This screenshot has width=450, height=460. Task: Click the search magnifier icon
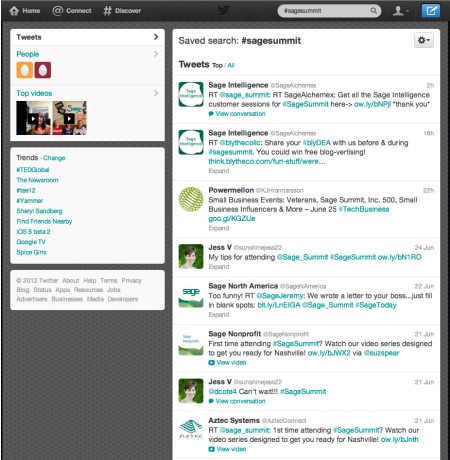point(374,11)
